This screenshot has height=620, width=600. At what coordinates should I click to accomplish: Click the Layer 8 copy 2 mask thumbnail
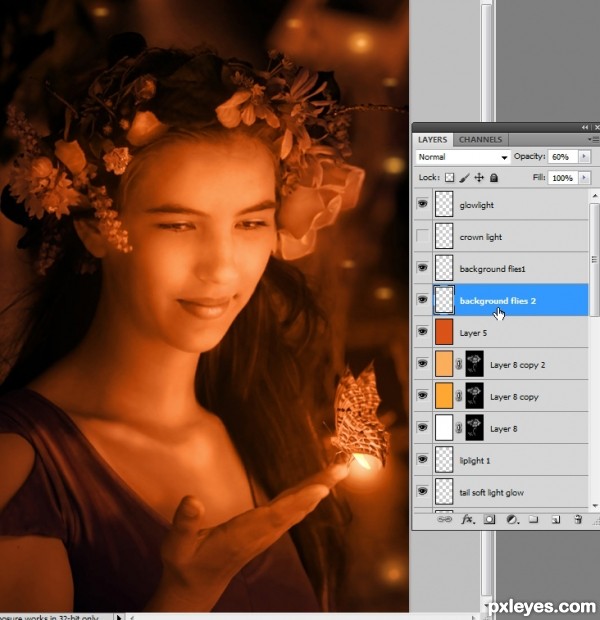pyautogui.click(x=474, y=363)
